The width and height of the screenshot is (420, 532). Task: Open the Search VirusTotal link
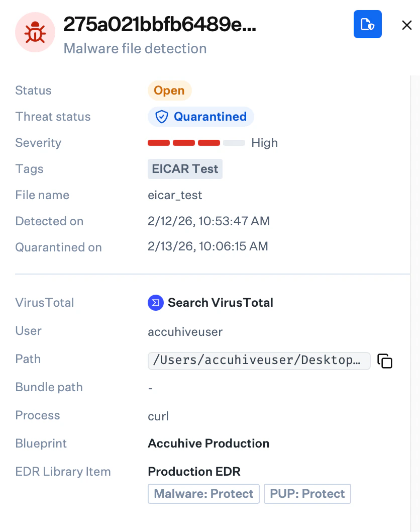click(221, 303)
